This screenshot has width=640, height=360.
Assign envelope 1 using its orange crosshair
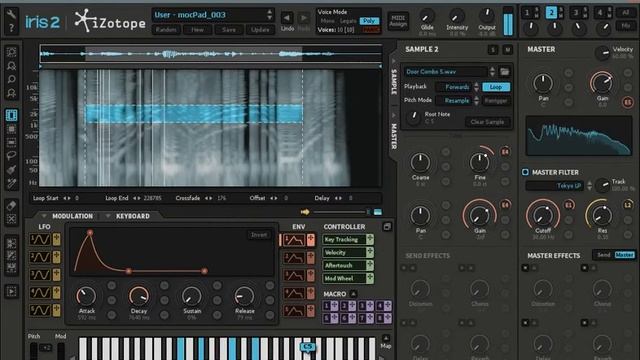(x=311, y=240)
